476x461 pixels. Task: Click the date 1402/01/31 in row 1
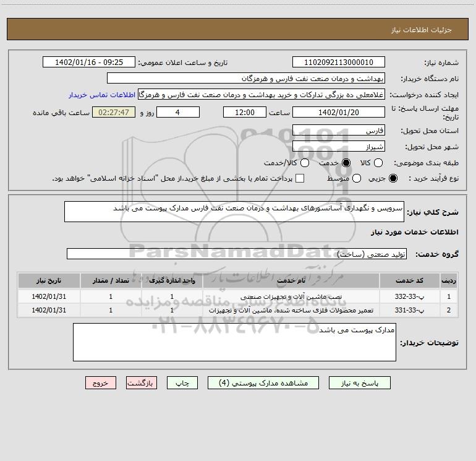49,296
